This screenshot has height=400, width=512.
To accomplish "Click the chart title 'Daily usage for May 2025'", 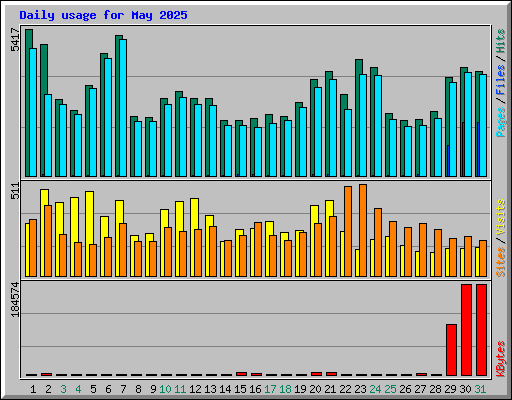I will click(x=103, y=15).
